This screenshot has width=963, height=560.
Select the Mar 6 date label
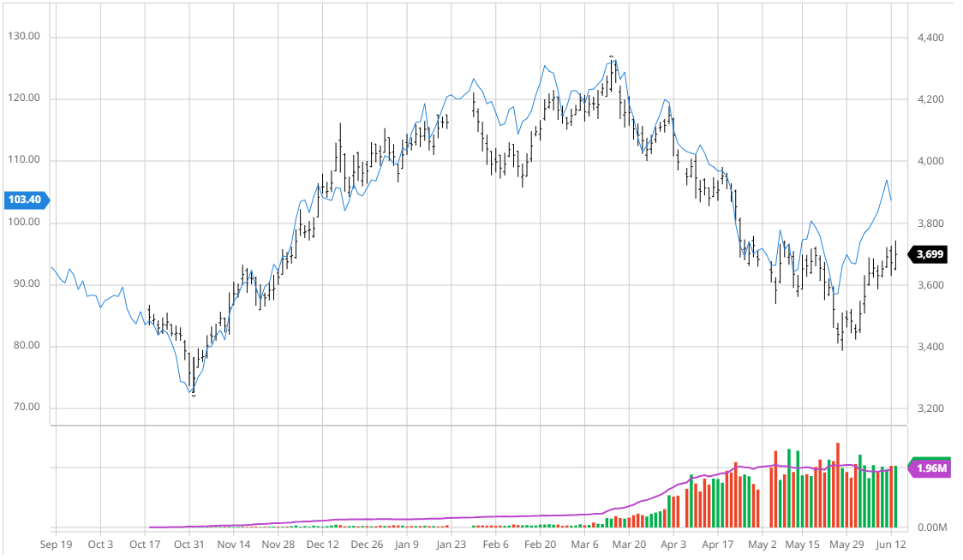[584, 544]
